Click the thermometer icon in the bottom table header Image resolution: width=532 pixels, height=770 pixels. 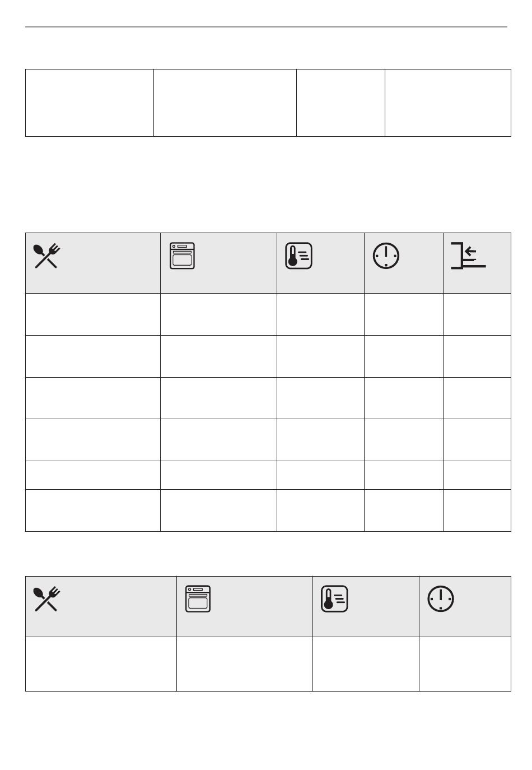click(335, 599)
